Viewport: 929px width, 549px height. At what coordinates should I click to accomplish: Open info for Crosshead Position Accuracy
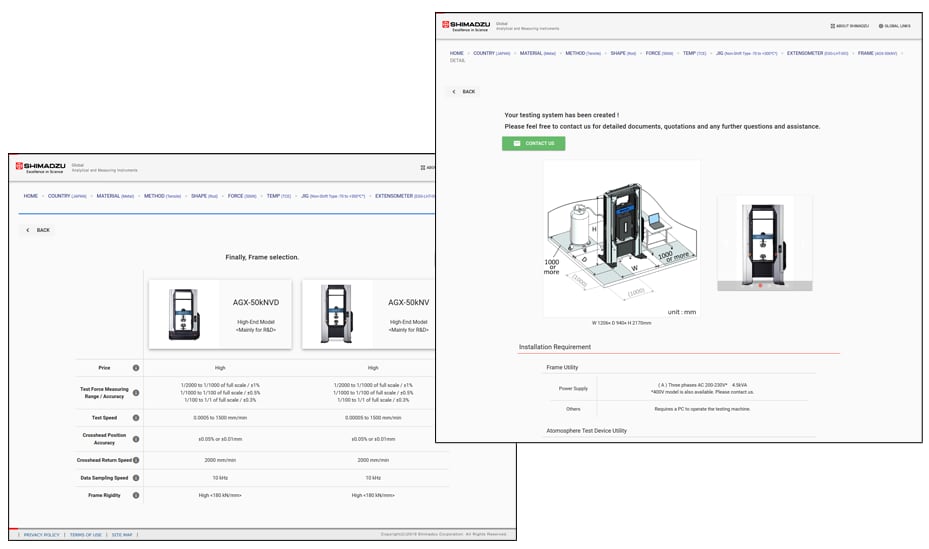(136, 439)
